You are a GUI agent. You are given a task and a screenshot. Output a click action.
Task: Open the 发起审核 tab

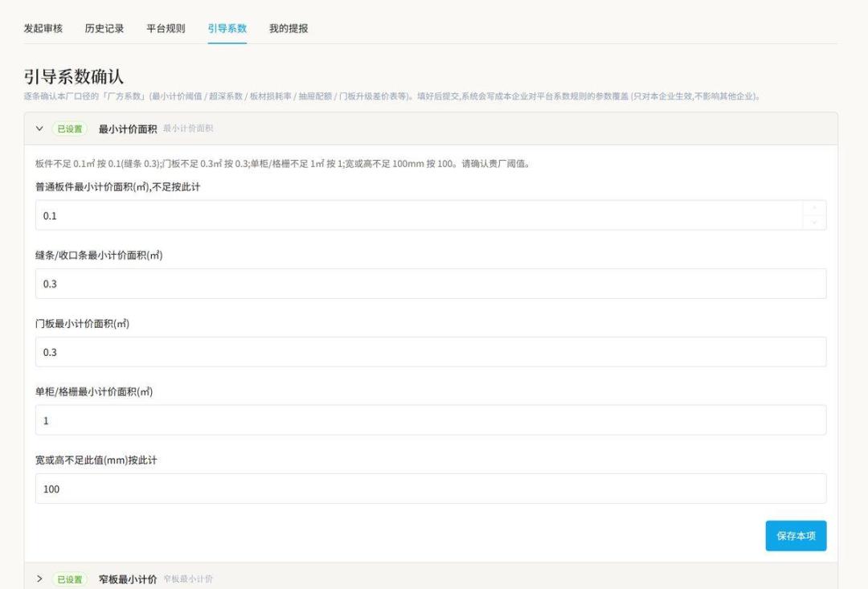43,28
